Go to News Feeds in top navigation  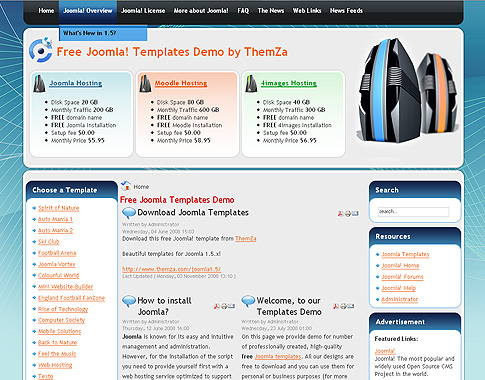click(x=346, y=11)
